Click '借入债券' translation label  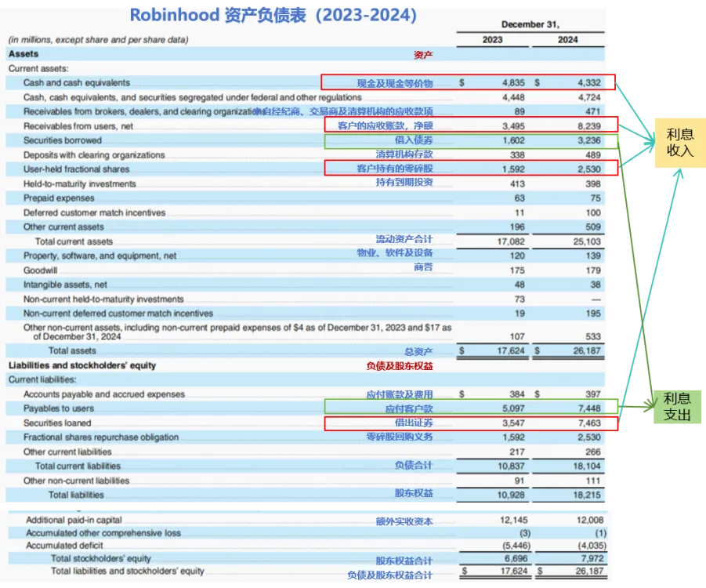(x=414, y=140)
